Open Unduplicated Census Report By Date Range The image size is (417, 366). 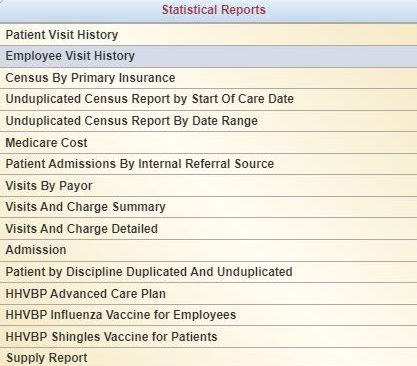[x=208, y=121]
